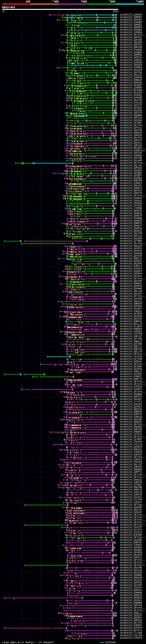Click the UniRef100_Q9LJK0 entry

131,165
